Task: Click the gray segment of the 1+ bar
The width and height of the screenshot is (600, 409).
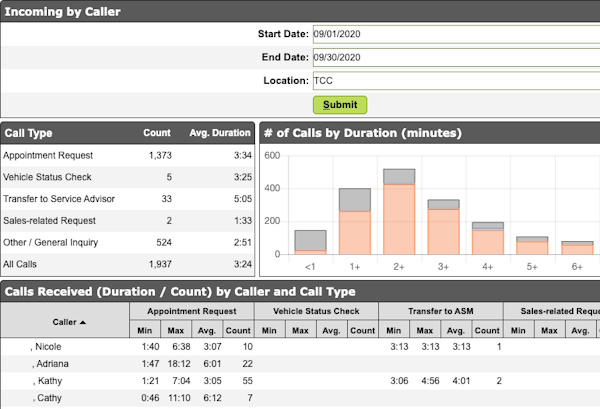Action: click(354, 199)
